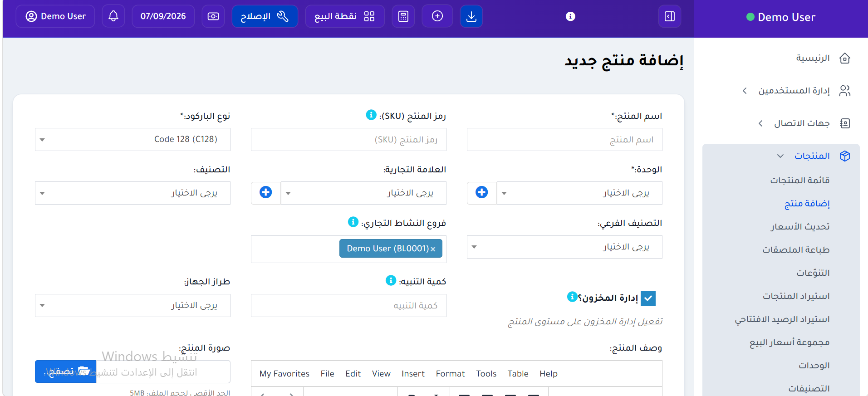Viewport: 868px width, 396px height.
Task: Open the calculator icon in top bar
Action: [x=403, y=16]
